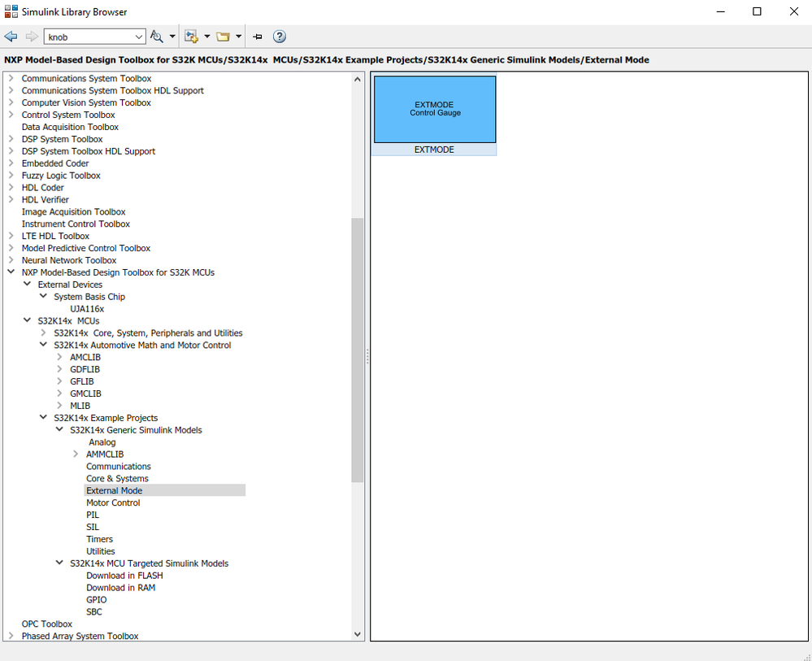Expand HDL Coder node
The width and height of the screenshot is (812, 661).
point(11,188)
